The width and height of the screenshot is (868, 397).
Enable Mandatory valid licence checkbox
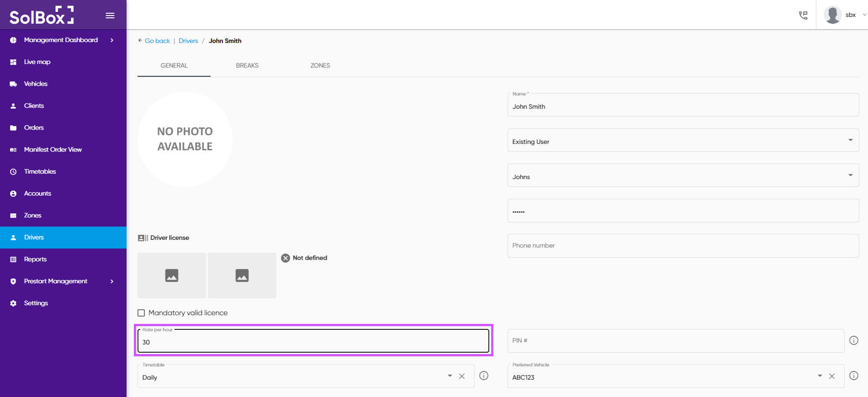click(x=141, y=313)
